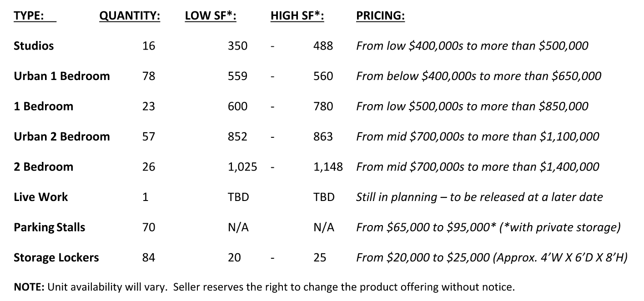644x301 pixels.
Task: Select the 1,025 low square footage value
Action: (x=242, y=167)
